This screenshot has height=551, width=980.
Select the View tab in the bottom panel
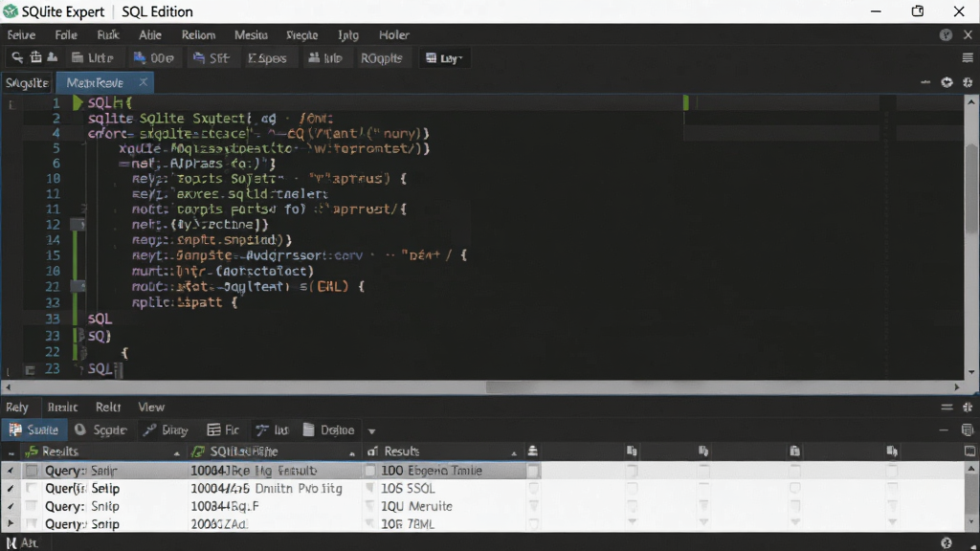151,408
